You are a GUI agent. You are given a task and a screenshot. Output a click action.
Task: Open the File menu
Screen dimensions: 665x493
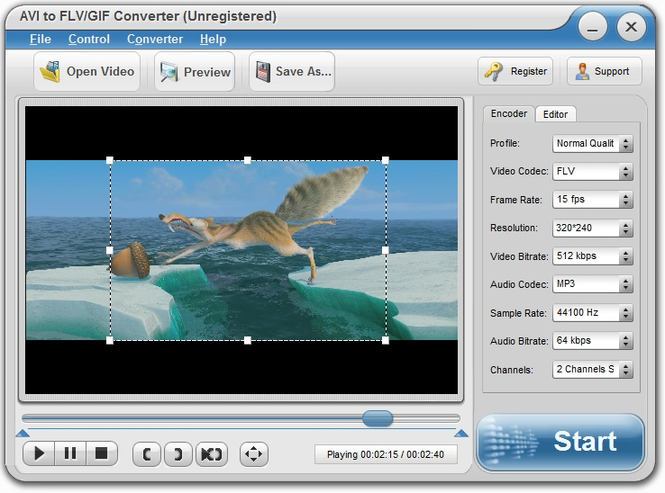tap(40, 39)
